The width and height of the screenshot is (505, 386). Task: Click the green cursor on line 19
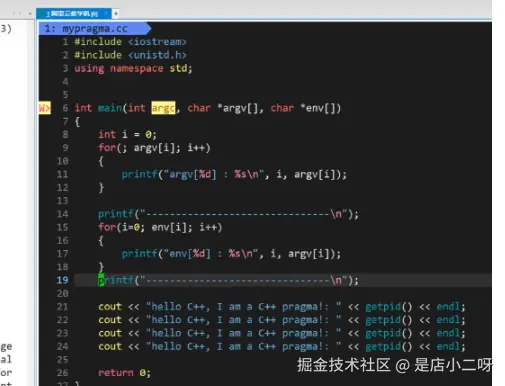pyautogui.click(x=101, y=280)
